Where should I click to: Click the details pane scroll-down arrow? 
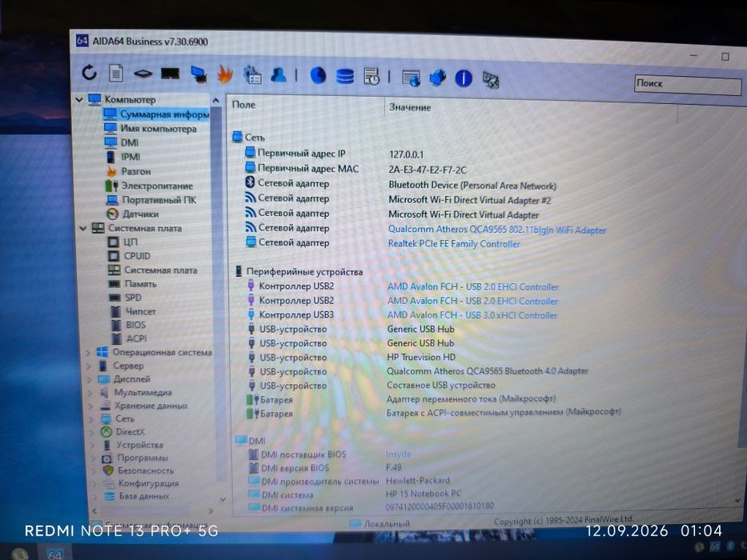[x=737, y=501]
